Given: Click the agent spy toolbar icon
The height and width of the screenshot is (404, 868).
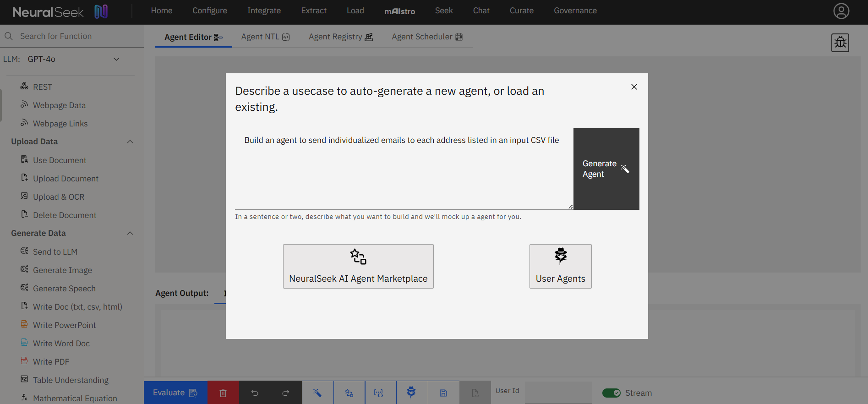Looking at the screenshot, I should click(x=411, y=393).
